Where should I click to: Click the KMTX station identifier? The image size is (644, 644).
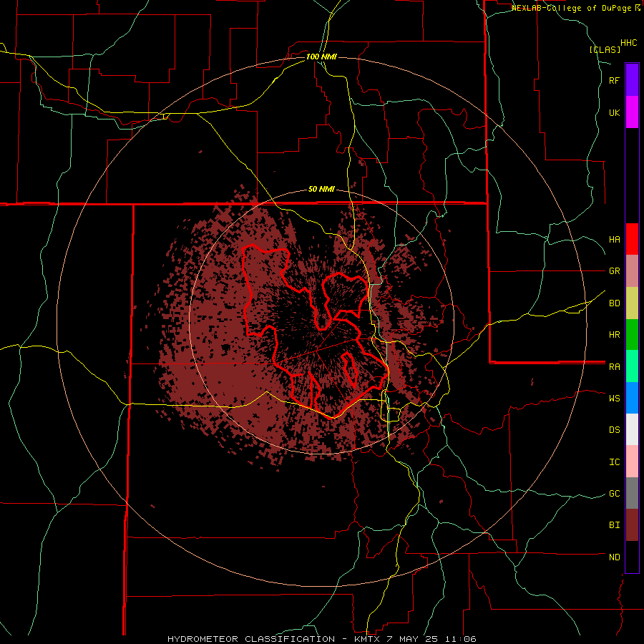click(367, 639)
